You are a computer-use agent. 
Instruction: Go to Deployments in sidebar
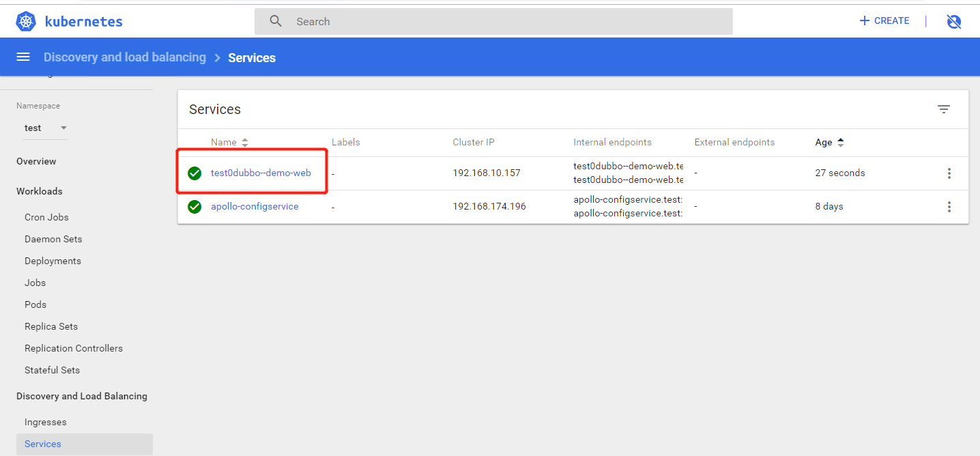point(53,261)
